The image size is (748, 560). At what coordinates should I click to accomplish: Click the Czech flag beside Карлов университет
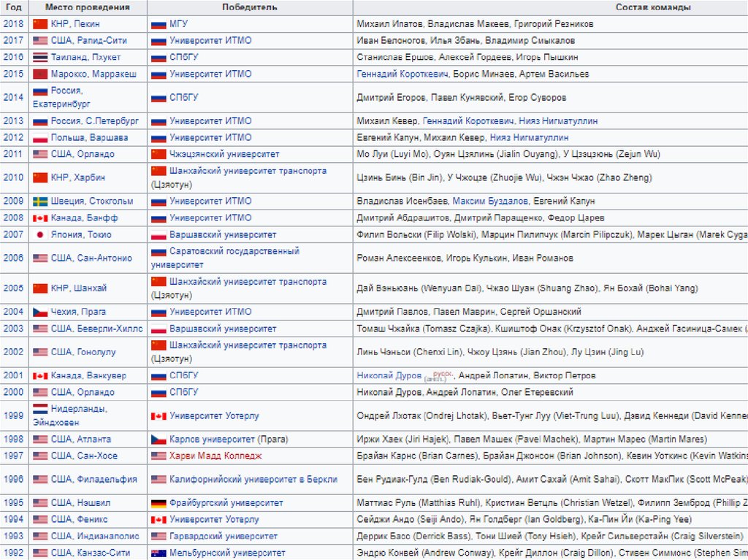point(159,440)
